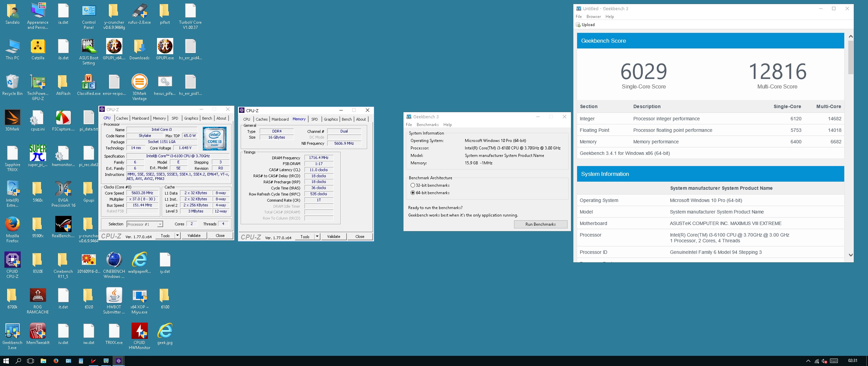Click Validate in left CPU-Z window
The image size is (868, 366).
click(x=194, y=236)
